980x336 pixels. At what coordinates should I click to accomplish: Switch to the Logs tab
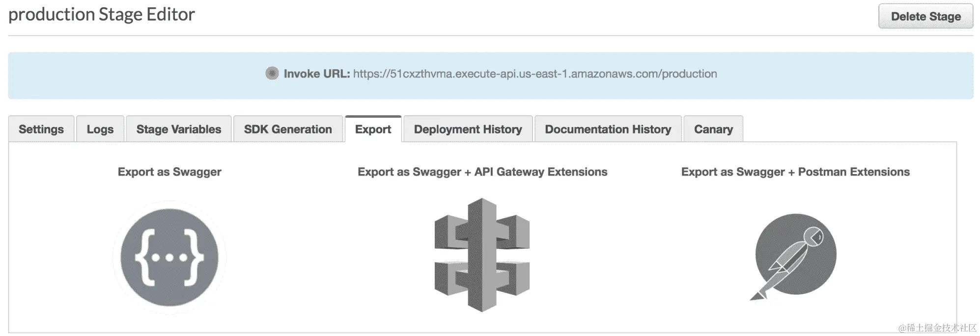point(100,129)
